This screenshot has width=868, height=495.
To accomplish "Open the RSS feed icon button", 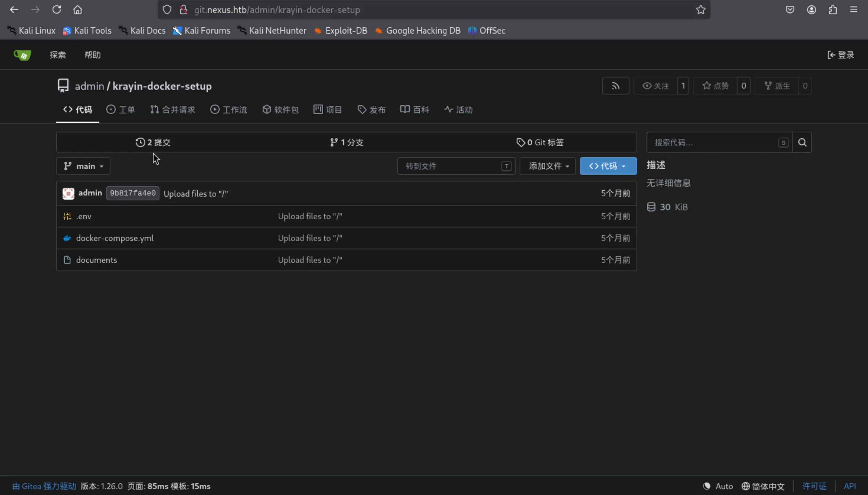I will pyautogui.click(x=616, y=86).
